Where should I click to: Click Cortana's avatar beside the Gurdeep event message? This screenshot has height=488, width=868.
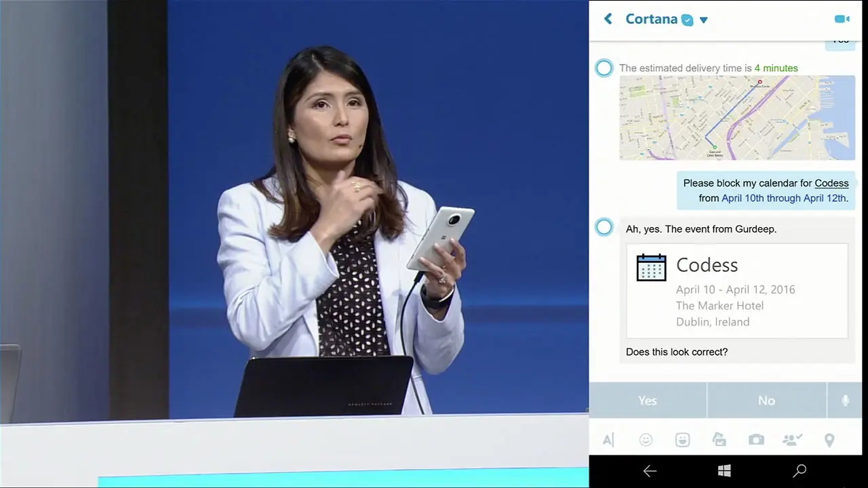coord(604,227)
